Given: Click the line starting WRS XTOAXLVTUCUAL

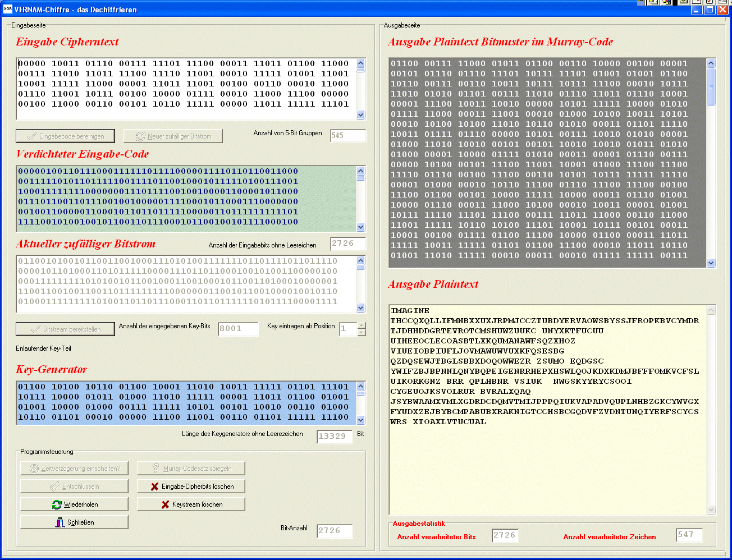Looking at the screenshot, I should pyautogui.click(x=438, y=422).
